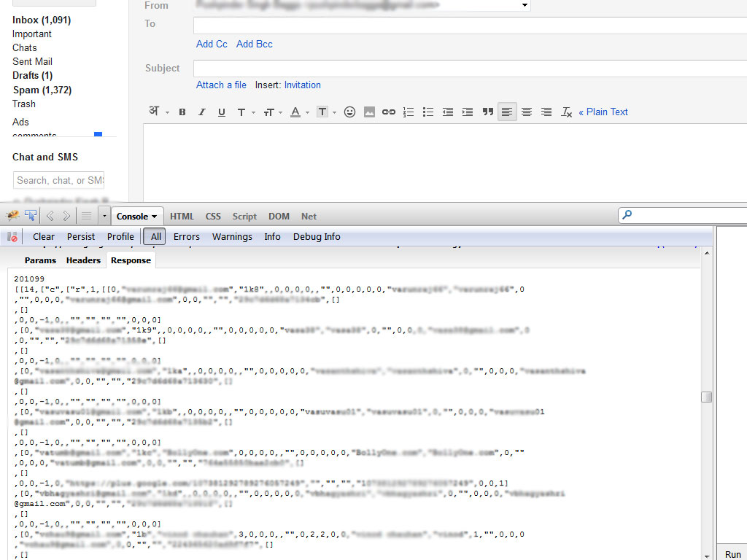Open the Response tab of request
The height and width of the screenshot is (560, 747).
click(x=131, y=260)
